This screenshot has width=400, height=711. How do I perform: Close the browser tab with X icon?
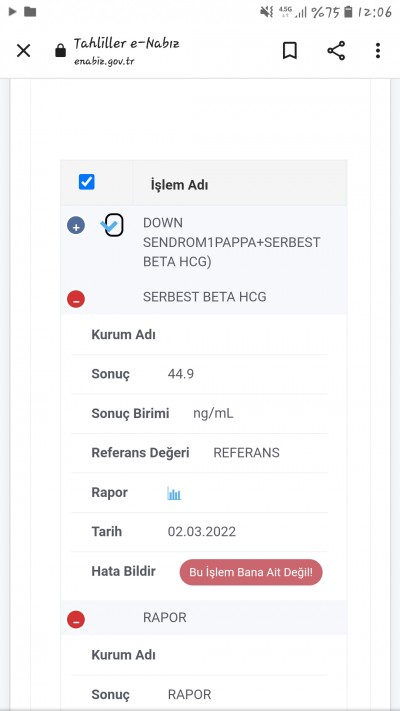point(23,51)
